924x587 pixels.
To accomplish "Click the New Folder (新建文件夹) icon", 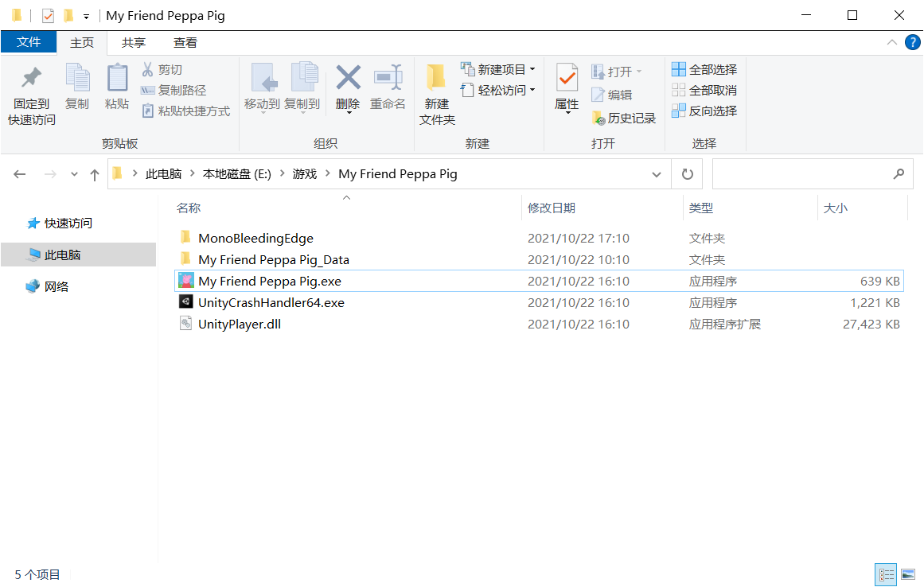I will tap(436, 78).
